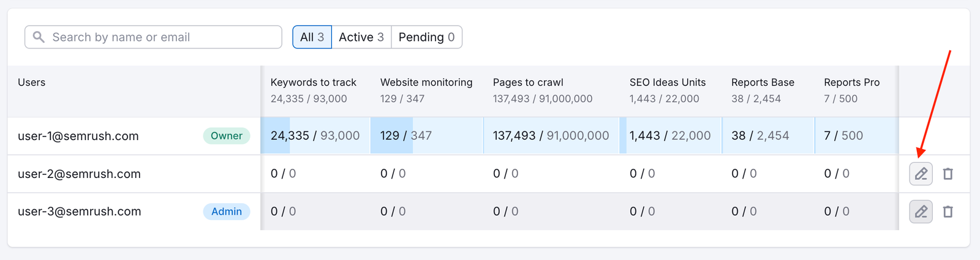Viewport: 980px width, 260px height.
Task: Show the Pending 0 users tab
Action: tap(426, 37)
